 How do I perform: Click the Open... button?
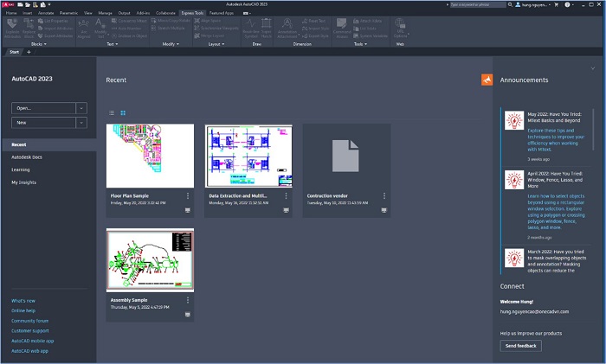coord(43,108)
